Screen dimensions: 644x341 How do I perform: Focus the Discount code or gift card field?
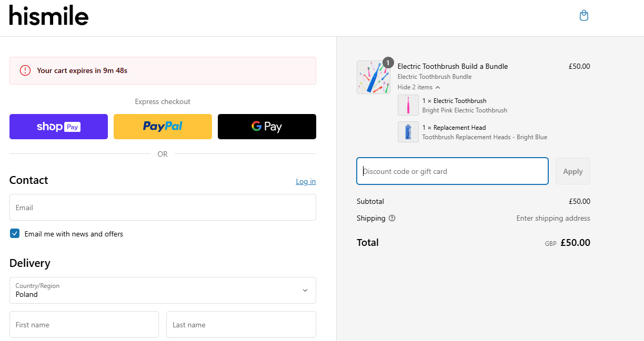click(x=452, y=171)
